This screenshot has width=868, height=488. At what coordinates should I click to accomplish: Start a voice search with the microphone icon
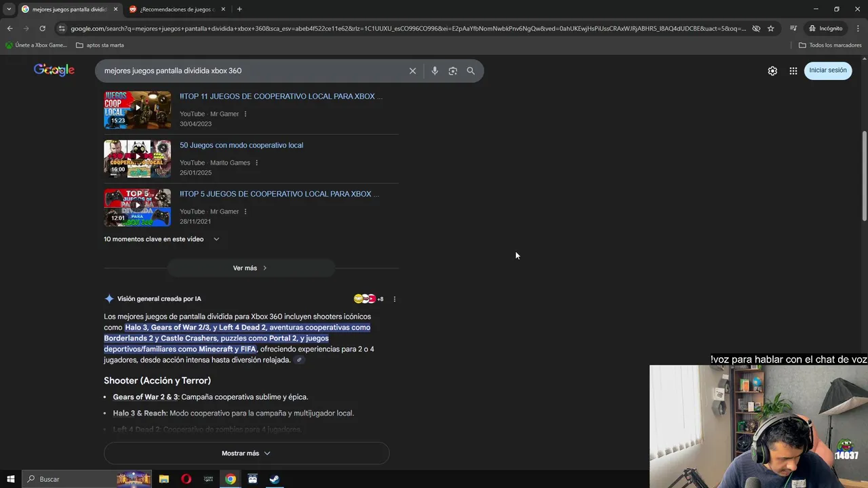(435, 70)
